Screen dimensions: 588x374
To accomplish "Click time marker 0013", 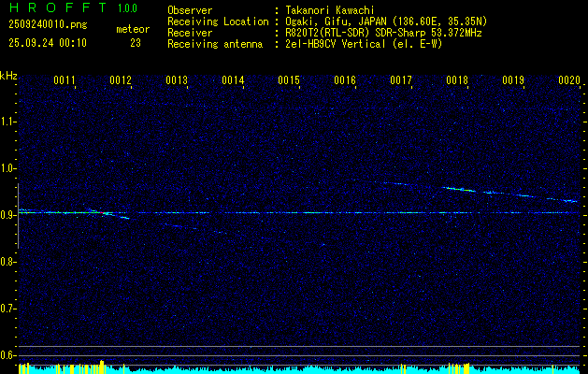I will tap(177, 80).
